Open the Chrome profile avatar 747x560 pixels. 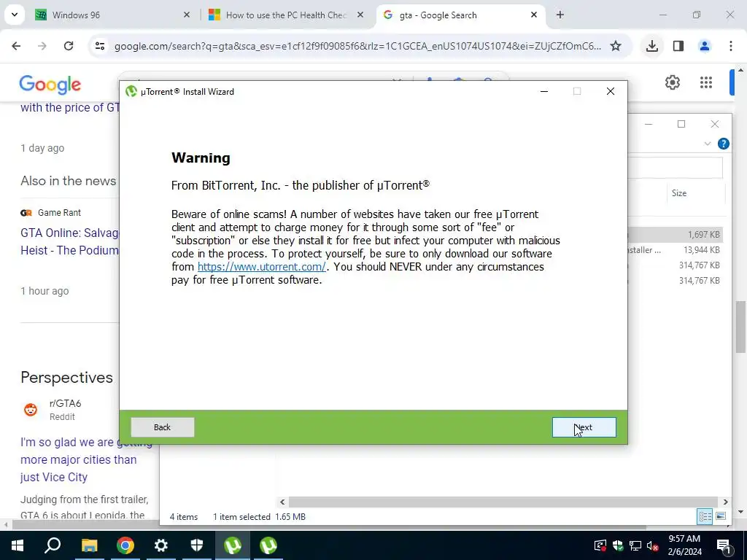(705, 46)
